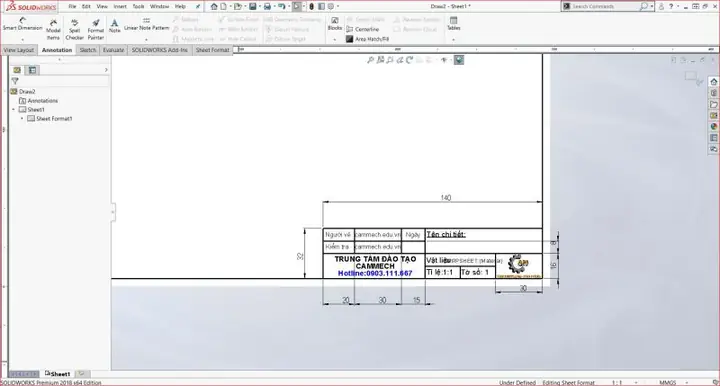Open the PropertyManager tab
The width and height of the screenshot is (720, 386).
[x=32, y=70]
